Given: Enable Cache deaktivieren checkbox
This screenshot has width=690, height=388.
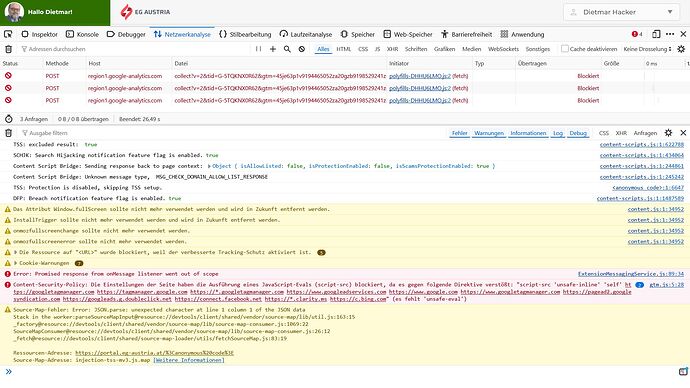Looking at the screenshot, I should tap(565, 49).
